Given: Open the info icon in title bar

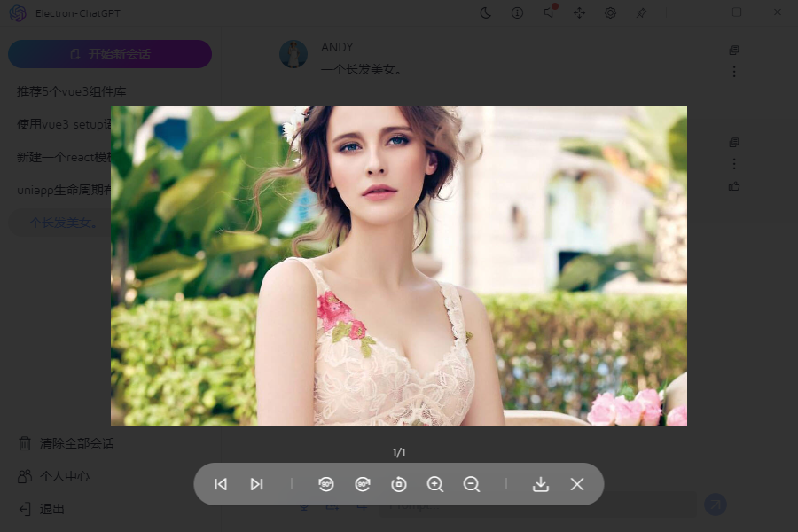Looking at the screenshot, I should coord(517,12).
